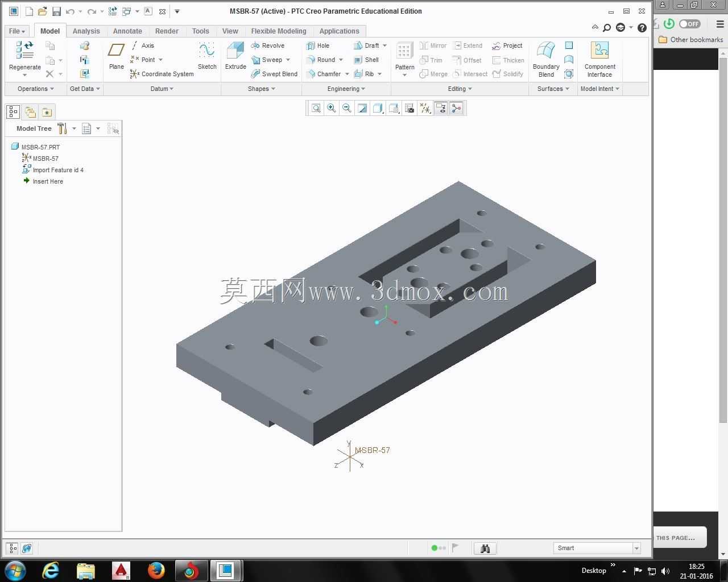Click the Repaint view icon
Screen dimensions: 728x582
point(362,108)
